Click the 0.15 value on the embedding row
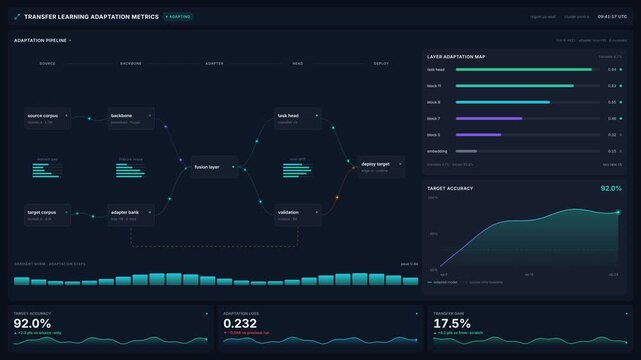The width and height of the screenshot is (641, 360). [x=612, y=151]
